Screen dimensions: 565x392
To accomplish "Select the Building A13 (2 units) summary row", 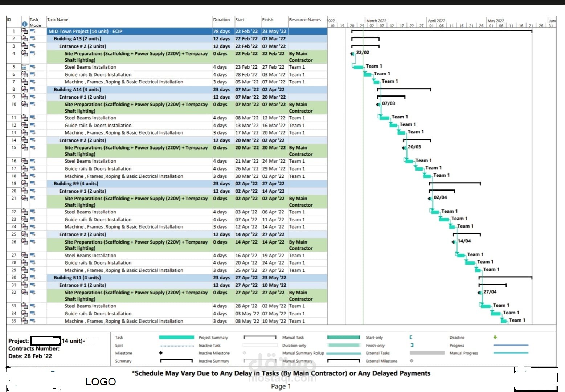I will [x=167, y=38].
